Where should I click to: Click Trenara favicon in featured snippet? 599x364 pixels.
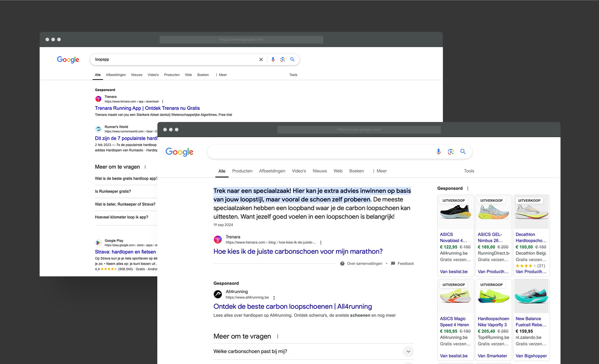218,239
